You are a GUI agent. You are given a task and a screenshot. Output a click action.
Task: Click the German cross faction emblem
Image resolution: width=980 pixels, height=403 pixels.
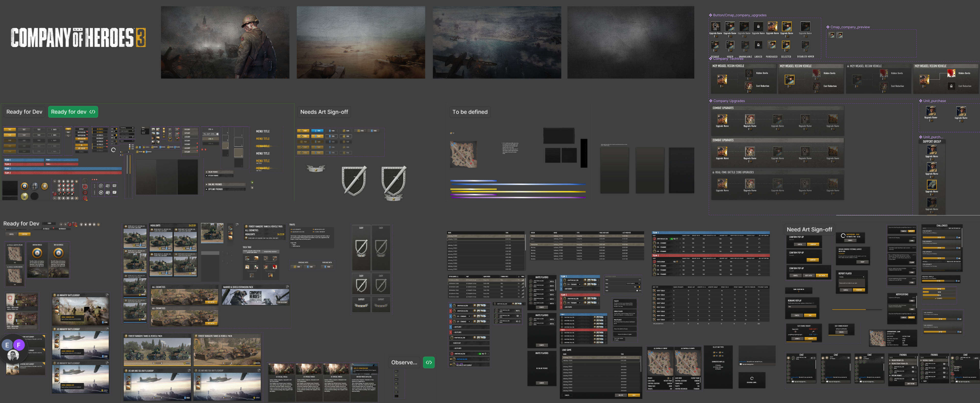tap(35, 186)
